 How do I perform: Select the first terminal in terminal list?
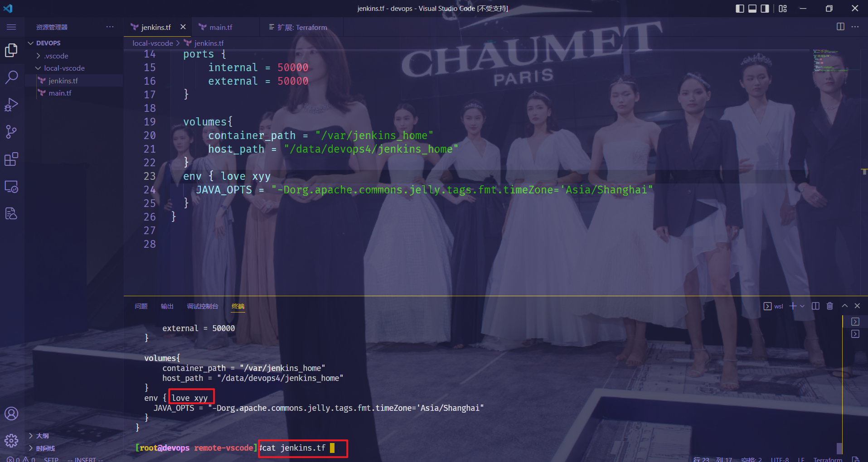855,322
